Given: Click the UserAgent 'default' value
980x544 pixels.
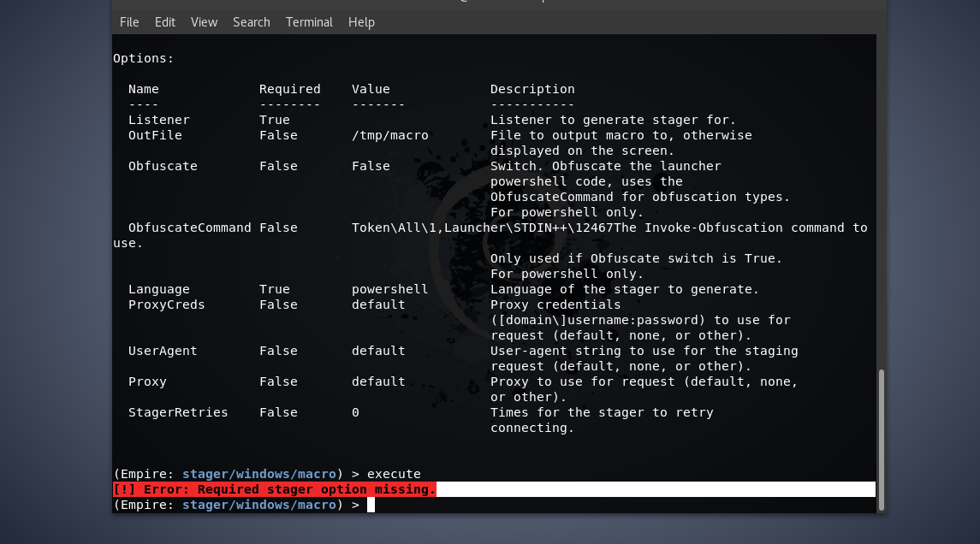Looking at the screenshot, I should click(378, 351).
